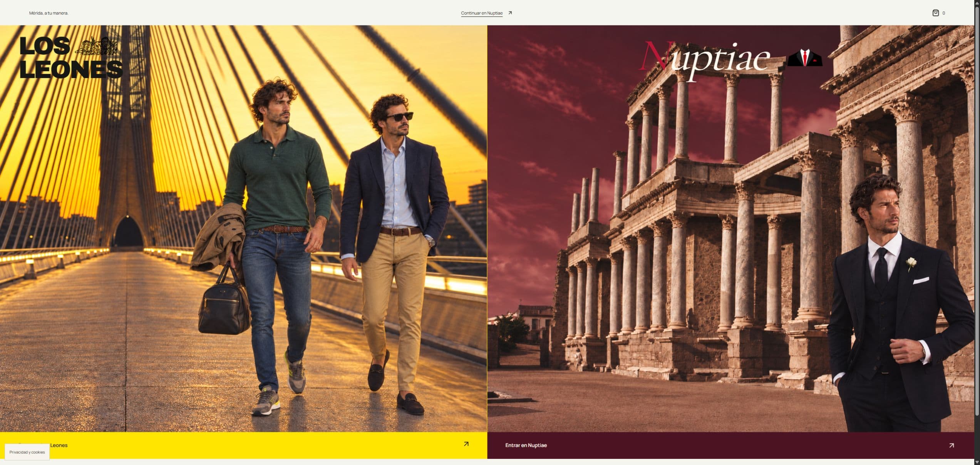Select the Entrar en Nuptiae link

coord(526,445)
